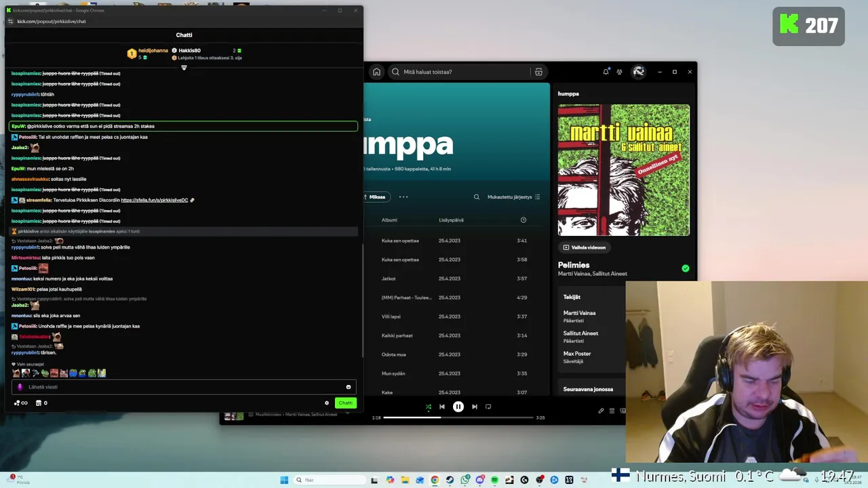The height and width of the screenshot is (488, 868).
Task: Open playlist three-dots more options
Action: [x=403, y=197]
